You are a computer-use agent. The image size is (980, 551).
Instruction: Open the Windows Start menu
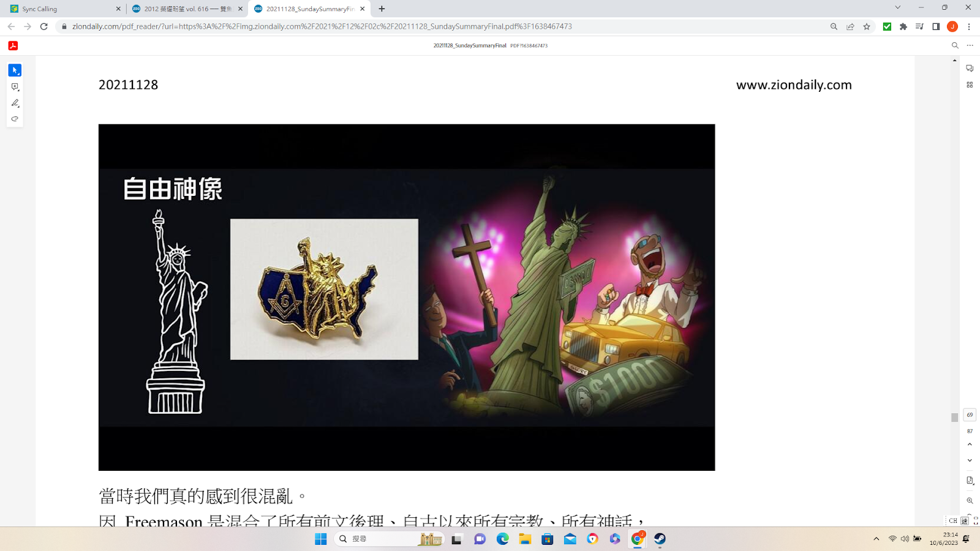click(321, 539)
